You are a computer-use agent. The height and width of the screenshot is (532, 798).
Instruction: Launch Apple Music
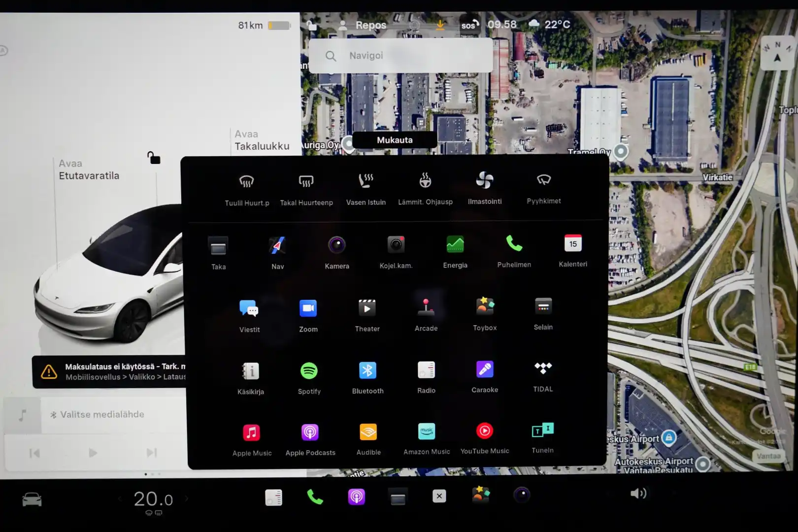coord(252,439)
